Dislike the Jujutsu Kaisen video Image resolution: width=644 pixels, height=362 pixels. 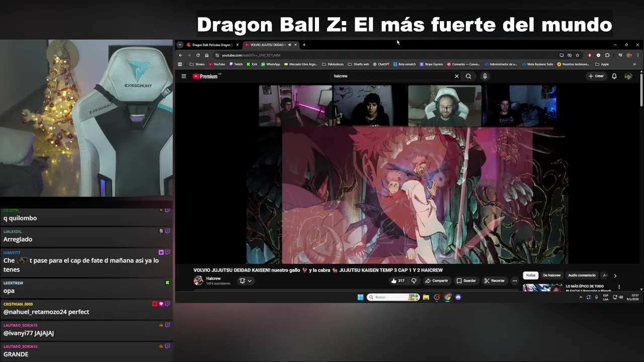[414, 281]
